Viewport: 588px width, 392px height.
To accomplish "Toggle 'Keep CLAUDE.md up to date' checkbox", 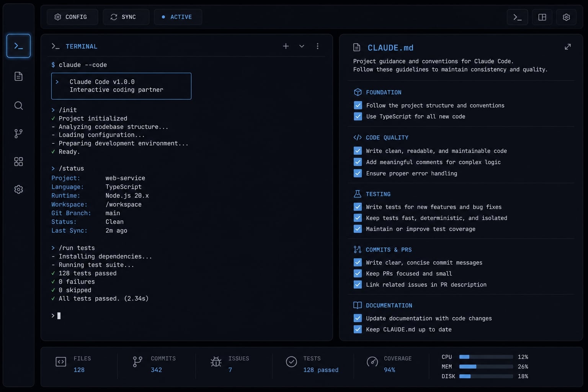I will [358, 329].
